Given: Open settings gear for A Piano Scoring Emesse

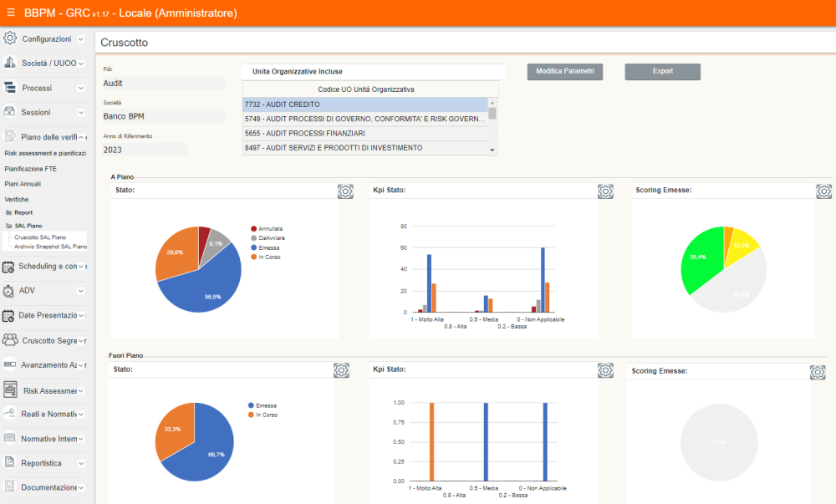Looking at the screenshot, I should pyautogui.click(x=823, y=191).
